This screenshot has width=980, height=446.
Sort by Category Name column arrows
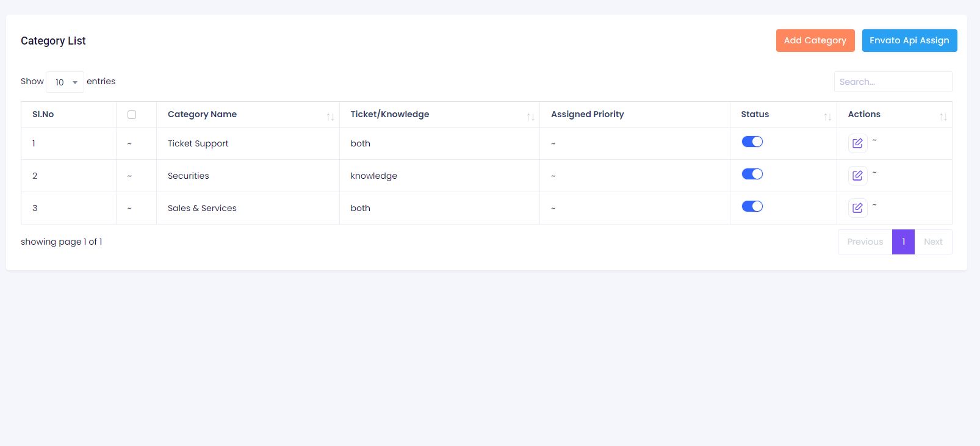click(x=330, y=117)
